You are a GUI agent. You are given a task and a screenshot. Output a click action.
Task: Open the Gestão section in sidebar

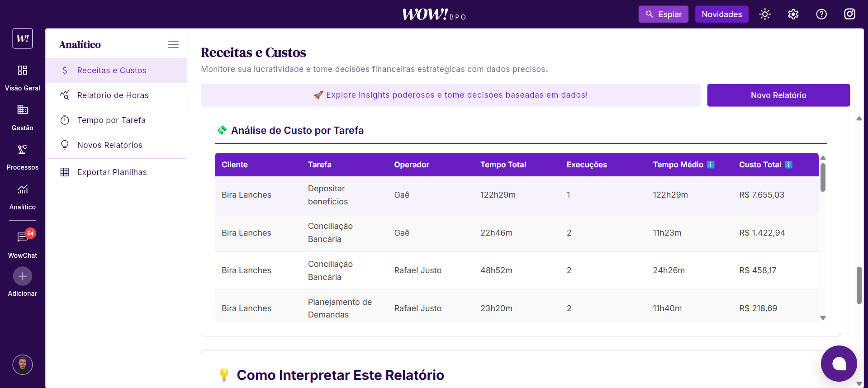point(22,110)
